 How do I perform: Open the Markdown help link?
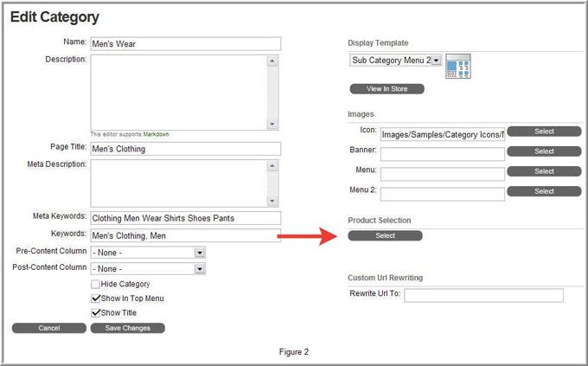156,134
